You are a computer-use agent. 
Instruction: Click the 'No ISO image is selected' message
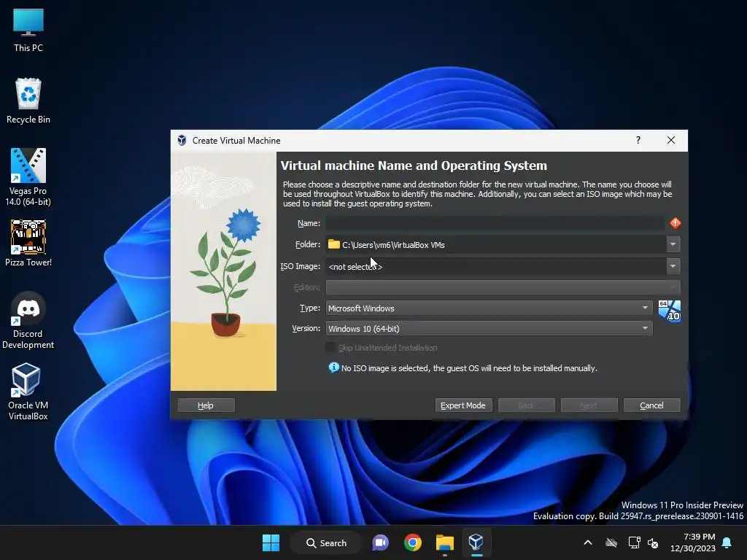(x=469, y=368)
